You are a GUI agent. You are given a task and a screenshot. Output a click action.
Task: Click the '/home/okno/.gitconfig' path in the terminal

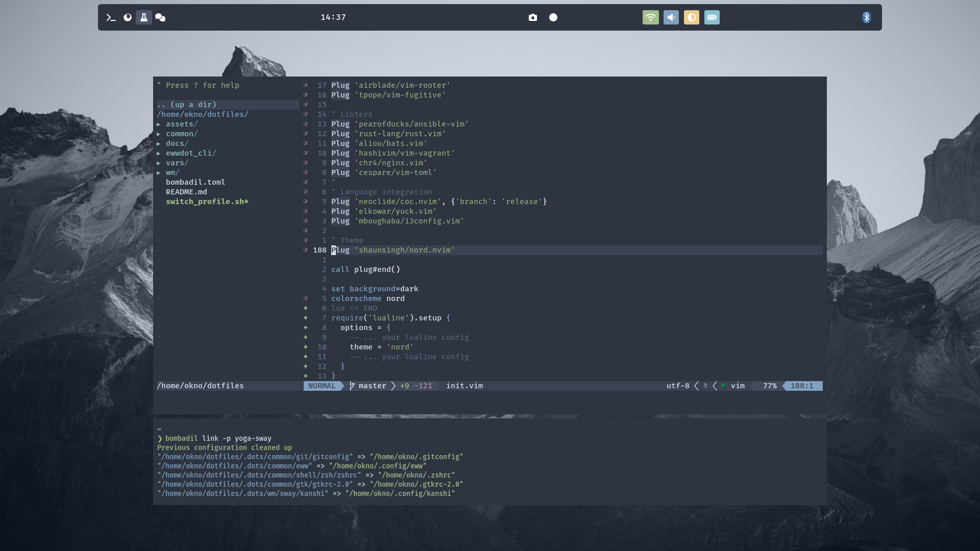tap(416, 457)
